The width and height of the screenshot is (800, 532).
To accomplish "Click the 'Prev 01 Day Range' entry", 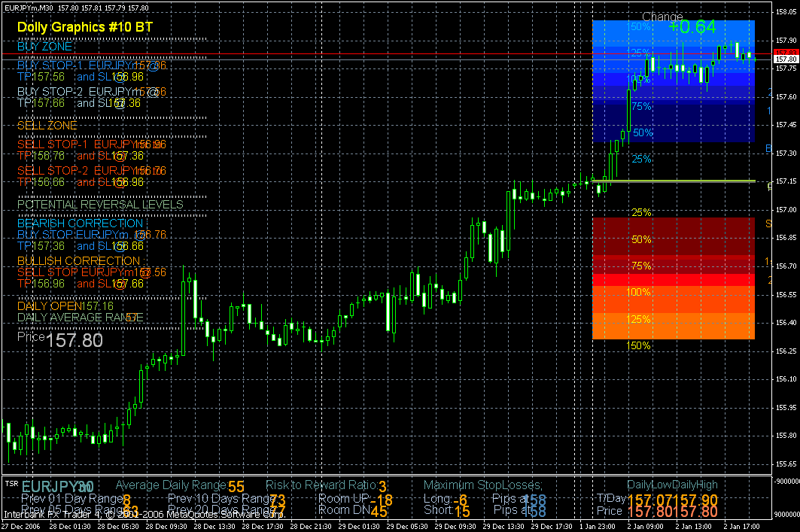I will click(76, 499).
